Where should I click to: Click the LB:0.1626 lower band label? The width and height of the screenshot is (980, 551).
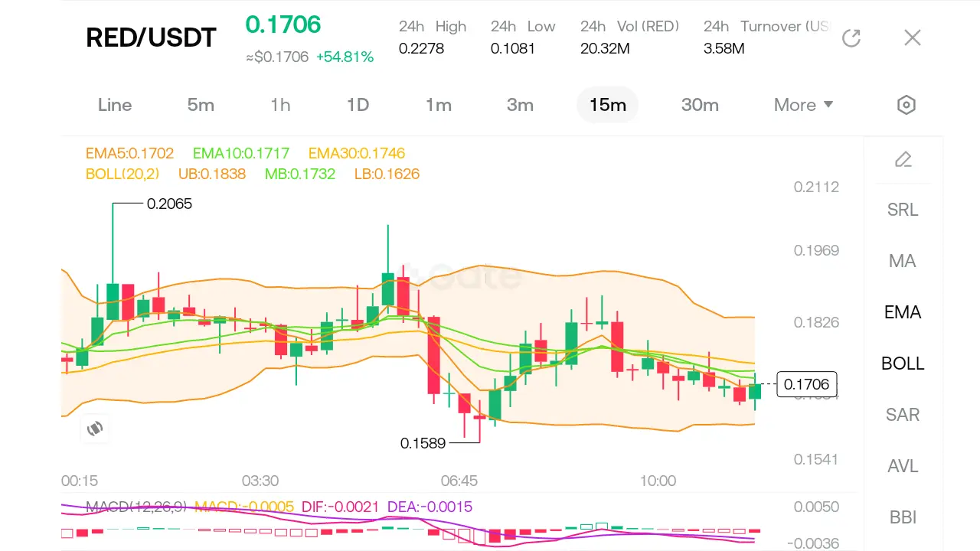coord(387,174)
